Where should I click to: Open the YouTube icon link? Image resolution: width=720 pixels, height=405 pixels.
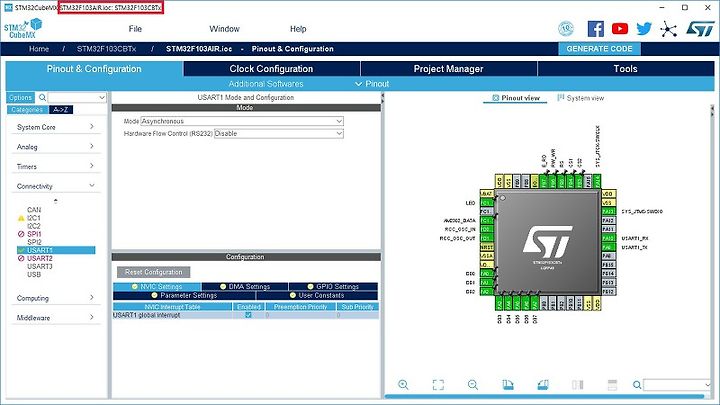[x=620, y=29]
